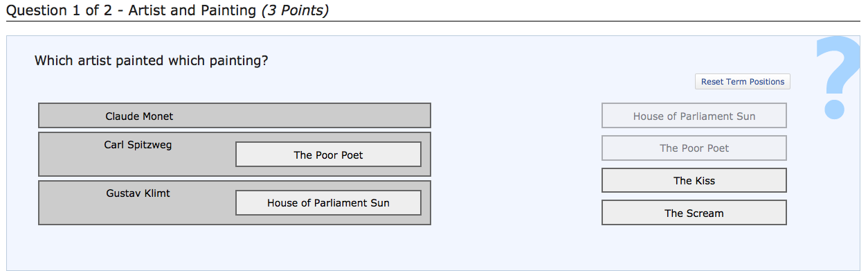Click the Reset Term Positions button
Image resolution: width=868 pixels, height=271 pixels.
tap(743, 82)
